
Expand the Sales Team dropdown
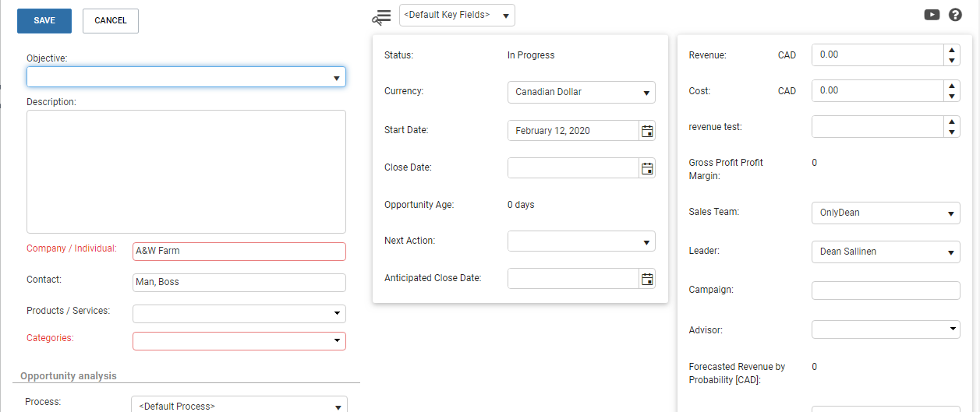pos(886,213)
